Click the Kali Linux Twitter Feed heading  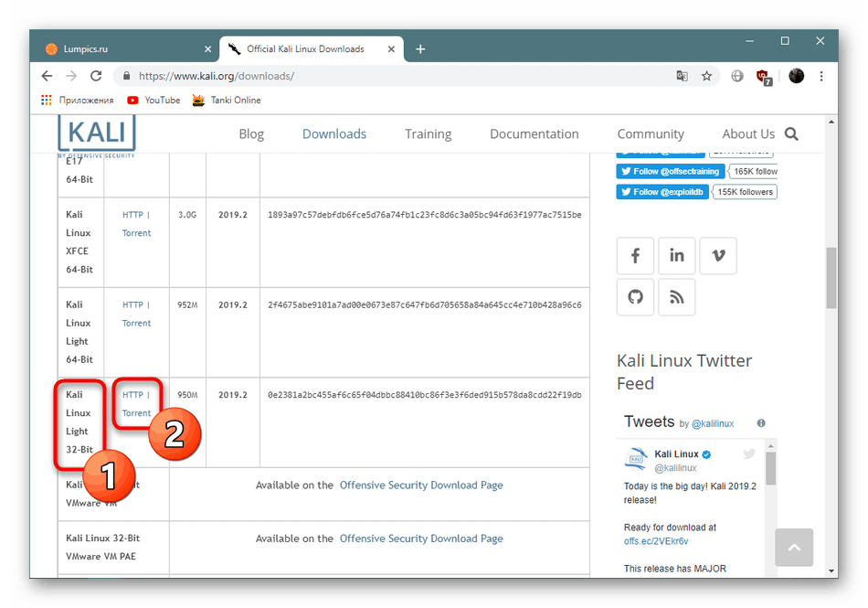[684, 372]
